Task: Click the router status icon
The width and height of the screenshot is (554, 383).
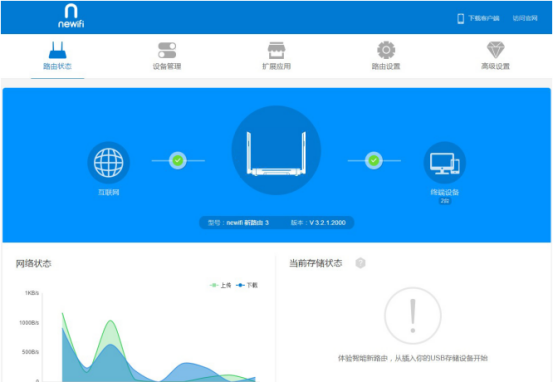Action: [x=58, y=50]
